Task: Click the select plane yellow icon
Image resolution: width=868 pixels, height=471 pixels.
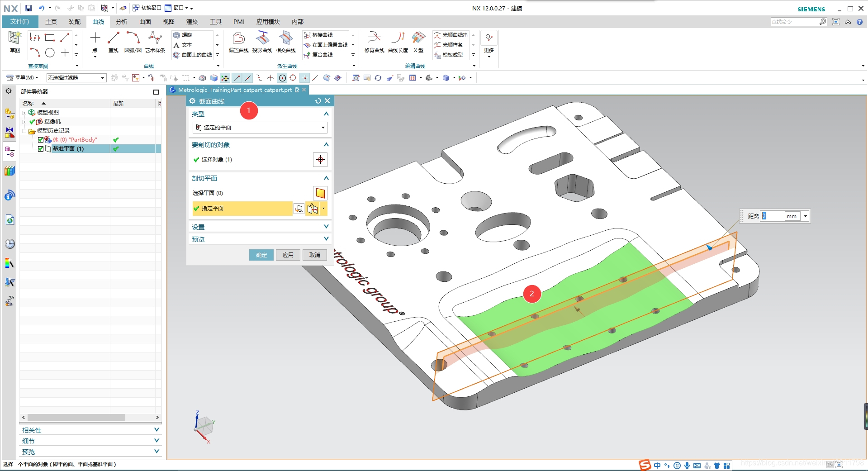Action: [x=320, y=193]
